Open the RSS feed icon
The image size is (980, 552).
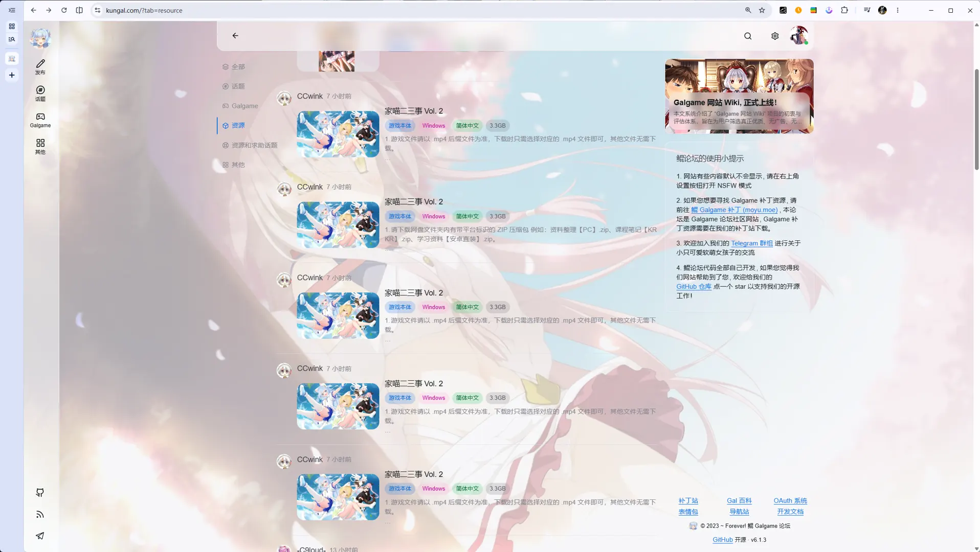40,515
